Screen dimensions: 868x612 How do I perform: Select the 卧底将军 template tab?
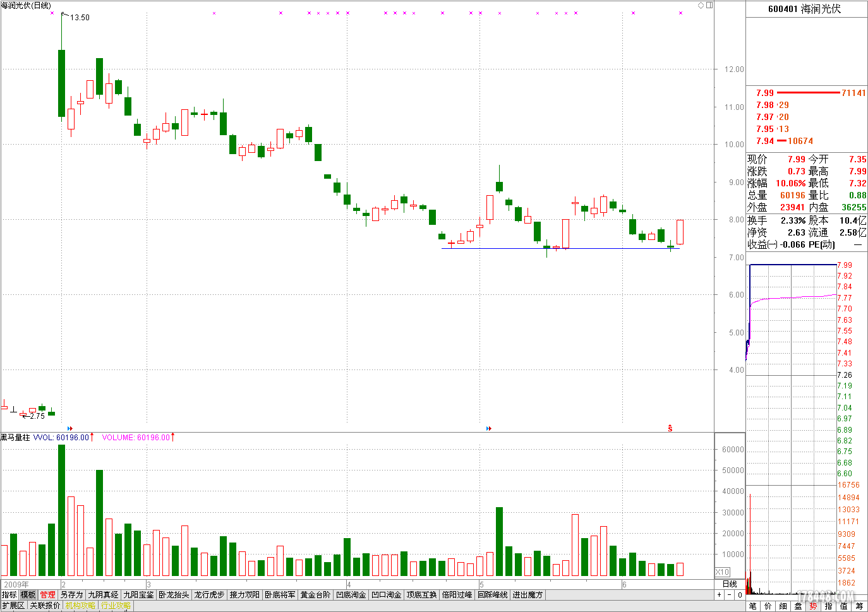[280, 595]
